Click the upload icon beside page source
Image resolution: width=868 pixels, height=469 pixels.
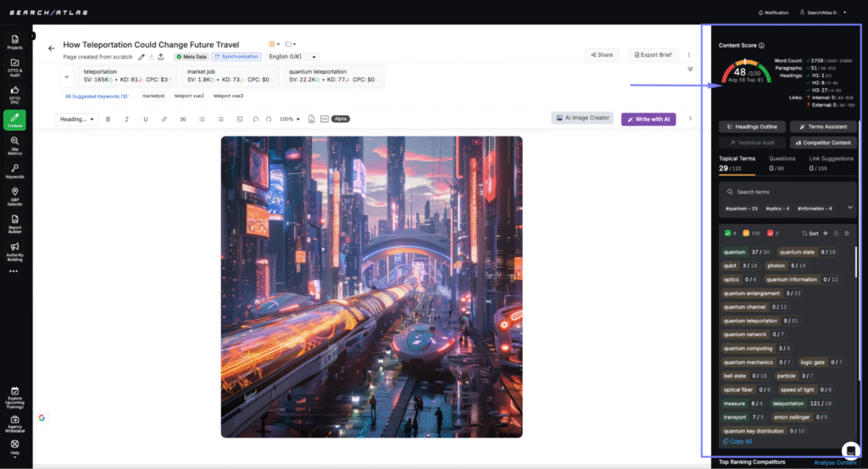click(x=161, y=57)
